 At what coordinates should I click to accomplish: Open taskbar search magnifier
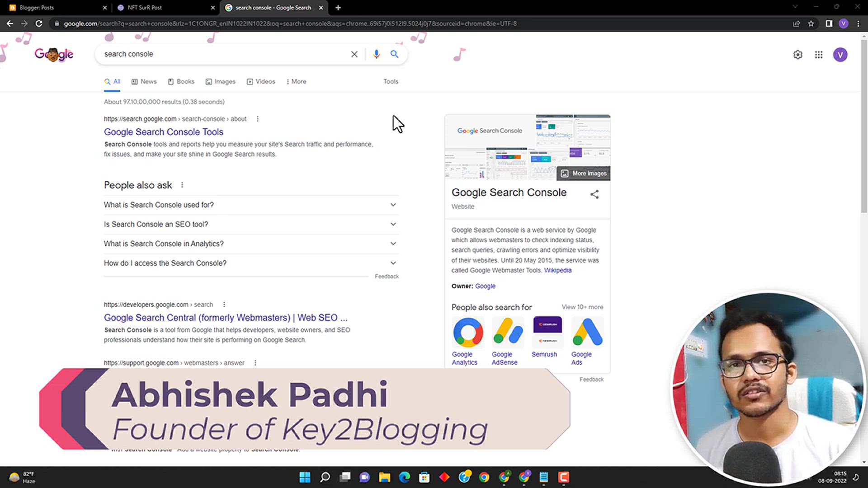325,477
